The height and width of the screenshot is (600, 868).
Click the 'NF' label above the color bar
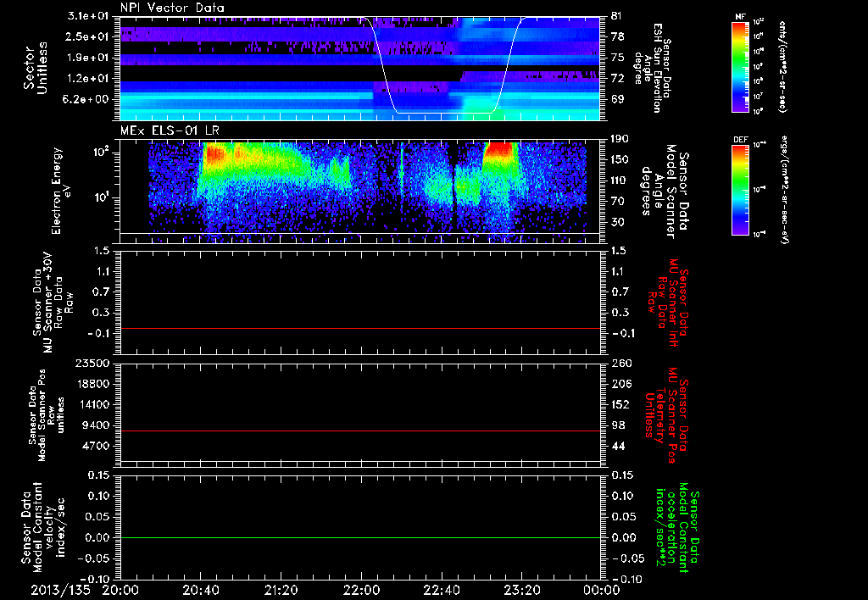click(740, 17)
